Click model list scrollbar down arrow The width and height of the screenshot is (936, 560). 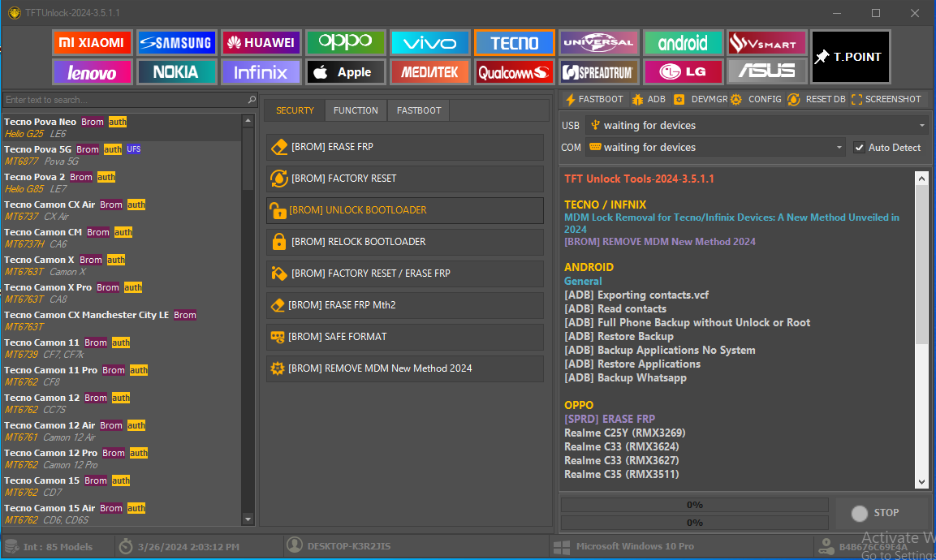pos(248,519)
